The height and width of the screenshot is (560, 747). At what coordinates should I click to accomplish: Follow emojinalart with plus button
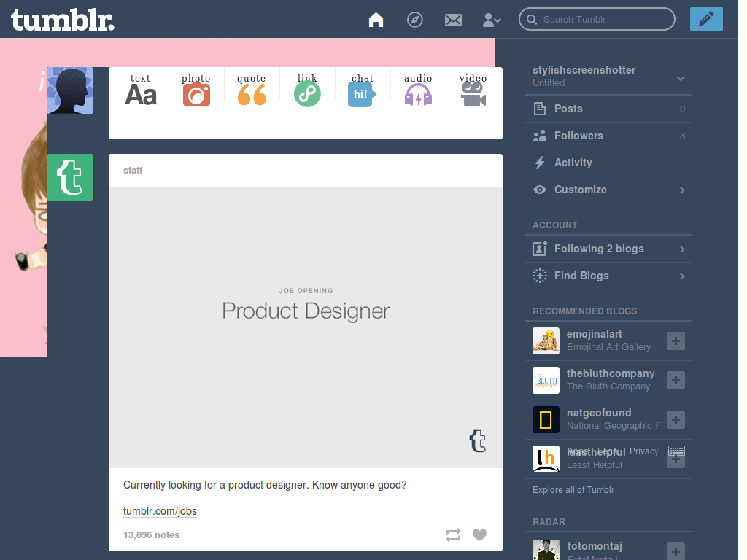676,341
